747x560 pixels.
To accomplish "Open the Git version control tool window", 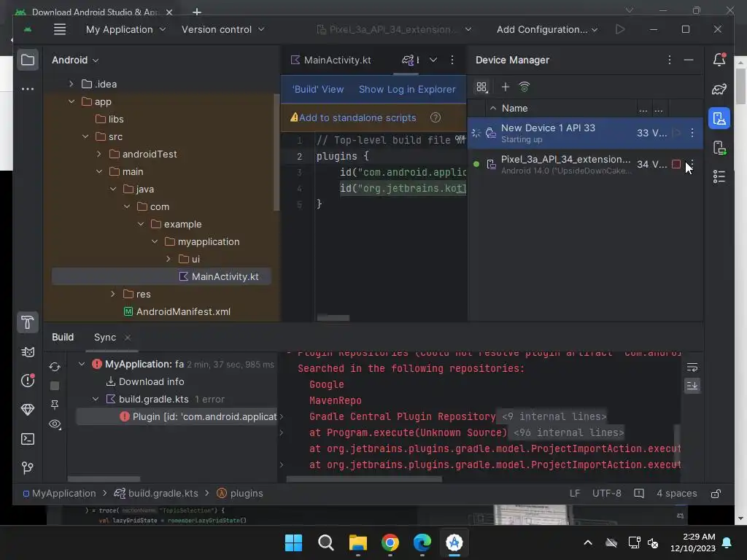I will click(28, 467).
